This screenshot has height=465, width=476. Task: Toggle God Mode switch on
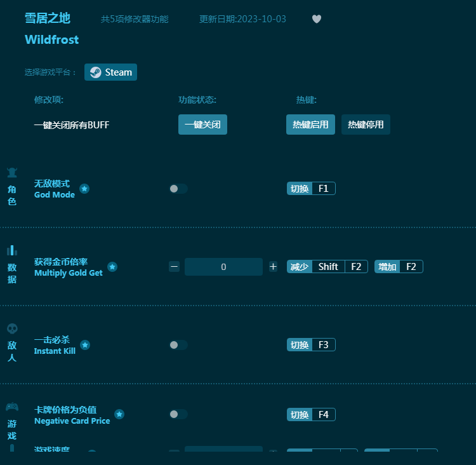coord(178,189)
